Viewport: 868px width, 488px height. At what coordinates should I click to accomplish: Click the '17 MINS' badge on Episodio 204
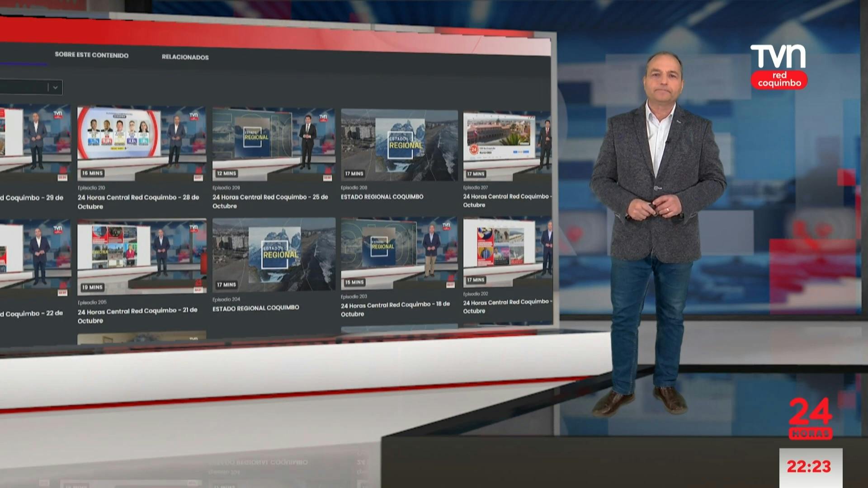point(226,285)
